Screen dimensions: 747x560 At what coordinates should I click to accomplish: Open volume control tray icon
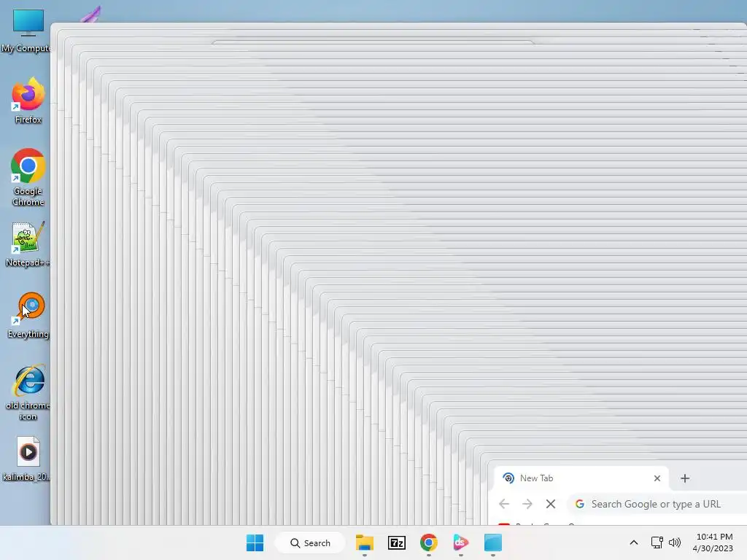tap(675, 542)
